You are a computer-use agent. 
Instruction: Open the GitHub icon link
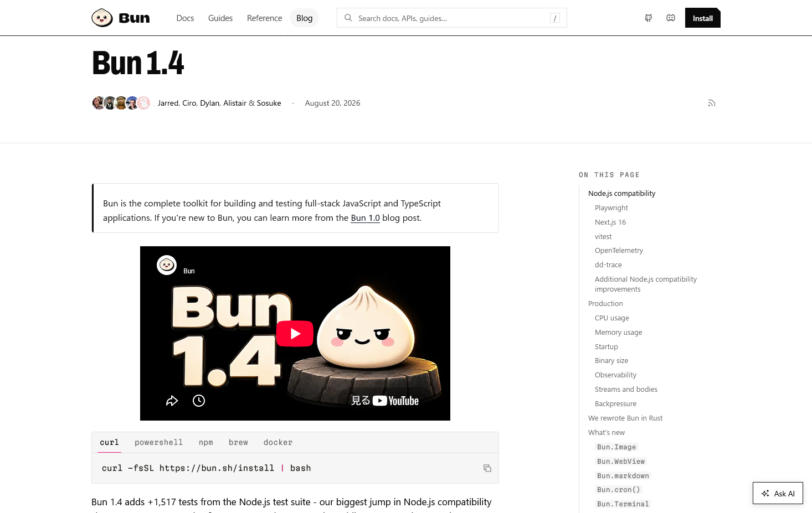click(x=649, y=18)
